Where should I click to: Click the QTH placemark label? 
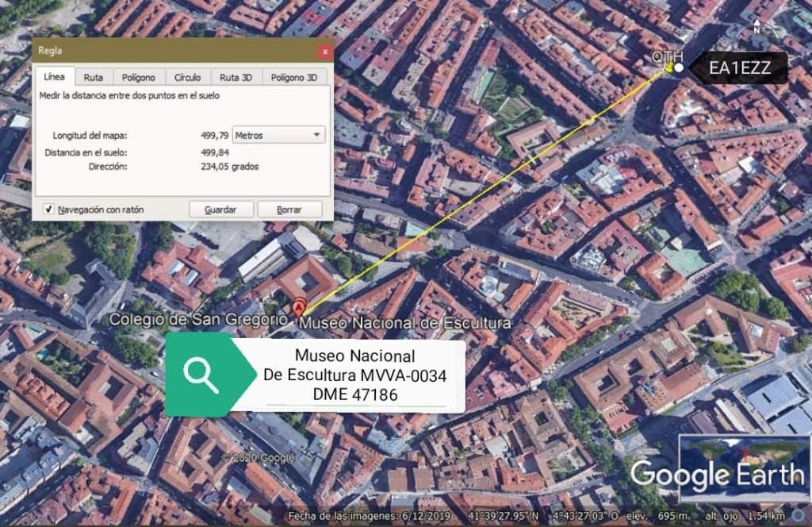[x=667, y=56]
